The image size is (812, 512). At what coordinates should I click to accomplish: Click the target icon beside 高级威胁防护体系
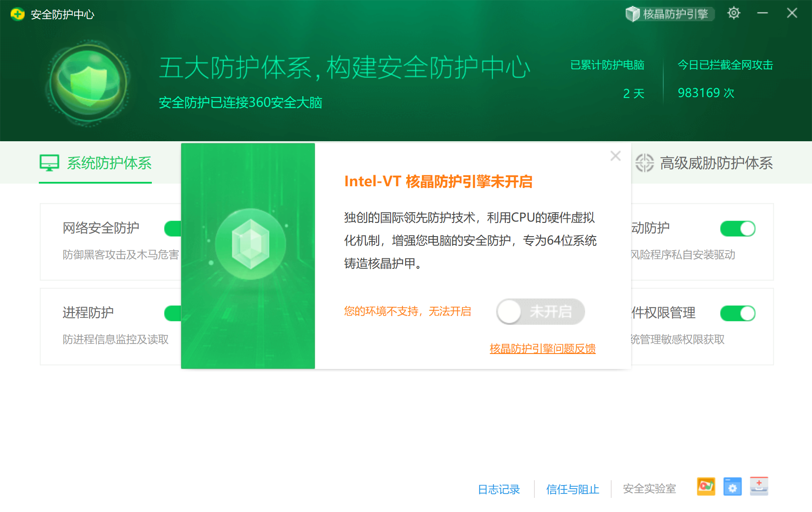645,163
